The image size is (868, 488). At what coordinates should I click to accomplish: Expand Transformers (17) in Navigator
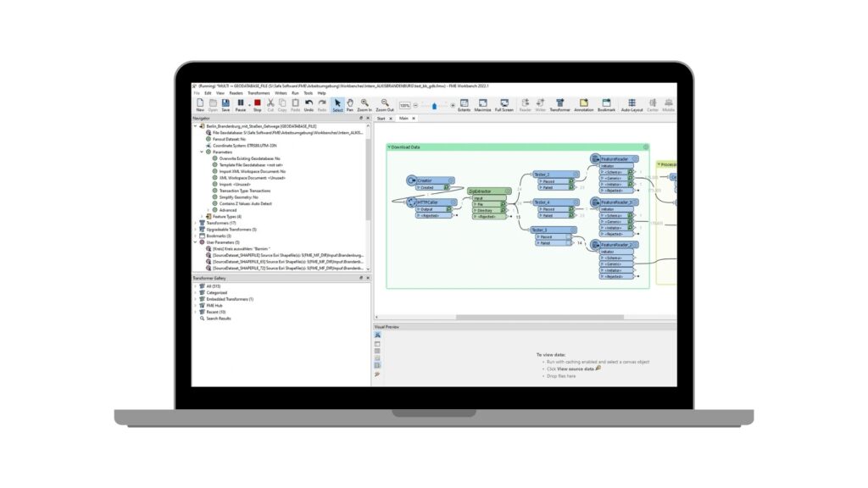coord(196,223)
